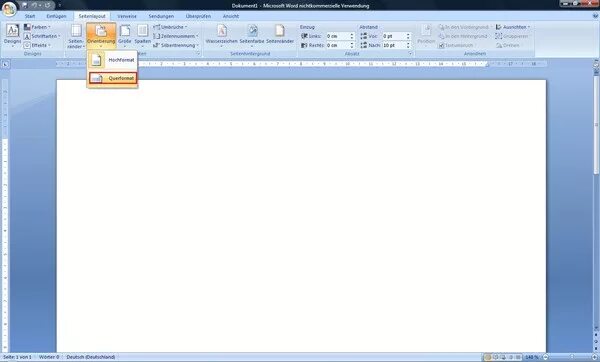Click the Einzug Links value field
600x362 pixels.
pyautogui.click(x=338, y=36)
